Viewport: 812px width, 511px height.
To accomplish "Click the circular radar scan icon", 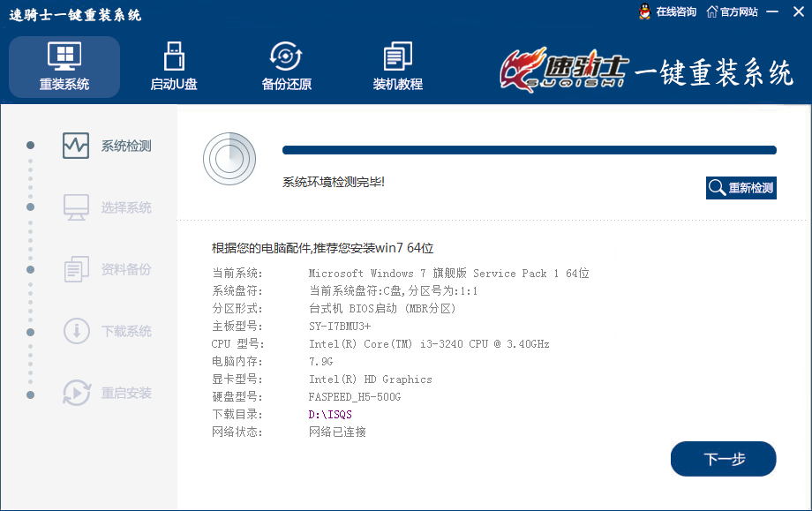I will pos(229,159).
